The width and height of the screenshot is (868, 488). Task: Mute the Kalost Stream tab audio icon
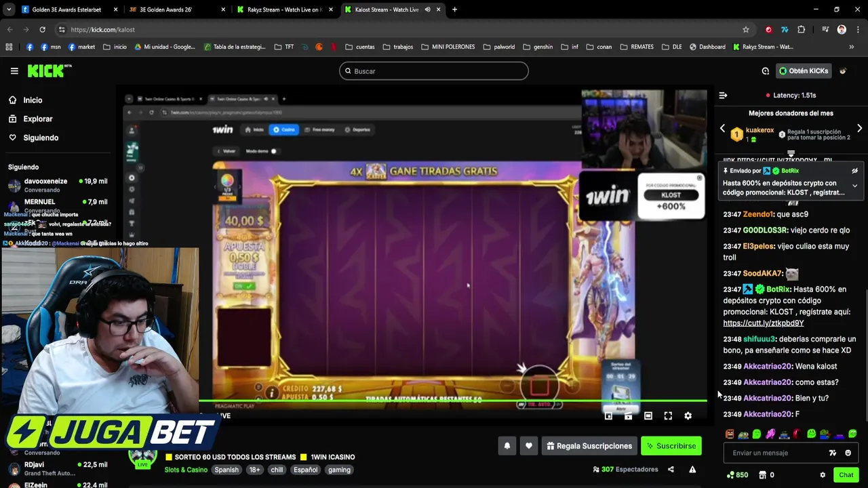coord(427,9)
